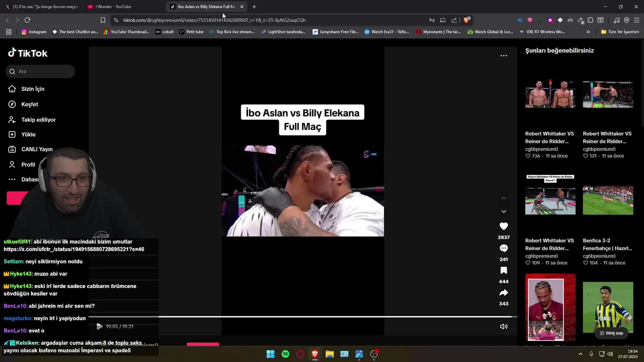Show hidden system tray icons
Viewport: 644px width, 362px height.
point(580,354)
